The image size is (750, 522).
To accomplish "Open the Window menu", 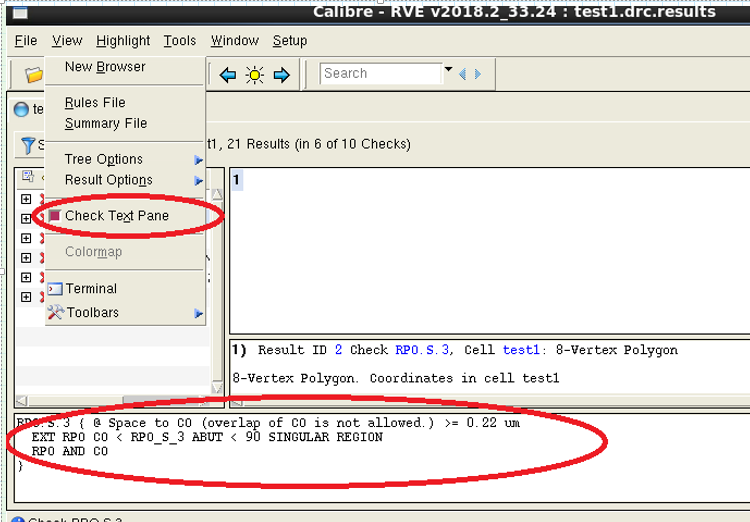I will 235,41.
